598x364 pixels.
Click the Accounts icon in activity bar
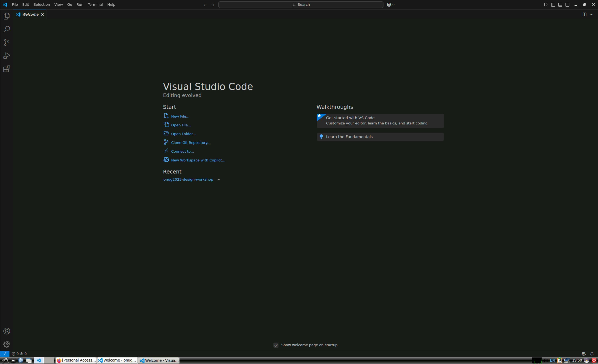7,331
